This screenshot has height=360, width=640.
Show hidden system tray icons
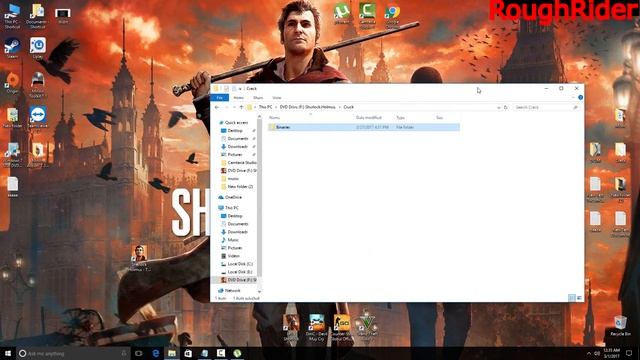[589, 353]
